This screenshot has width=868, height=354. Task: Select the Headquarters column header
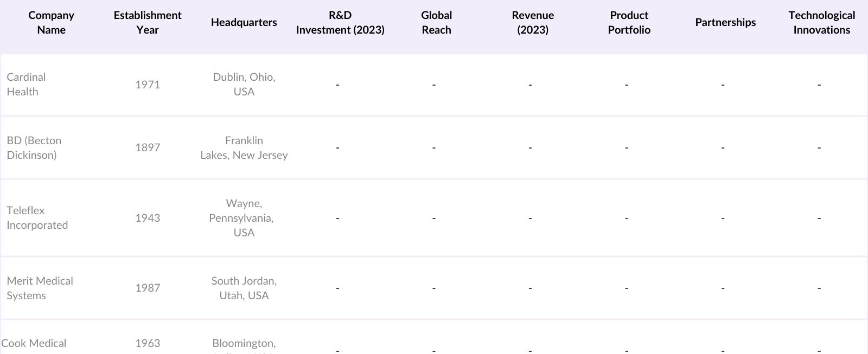(x=244, y=23)
